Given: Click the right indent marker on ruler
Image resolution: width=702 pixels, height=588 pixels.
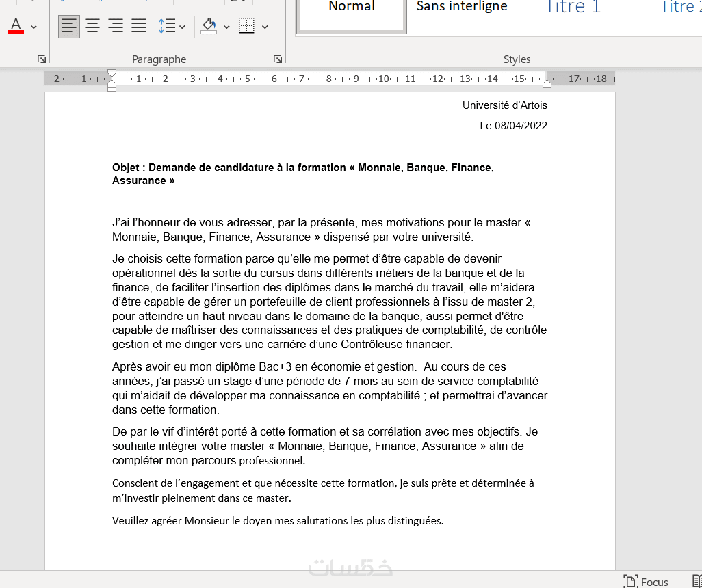Looking at the screenshot, I should (x=547, y=83).
